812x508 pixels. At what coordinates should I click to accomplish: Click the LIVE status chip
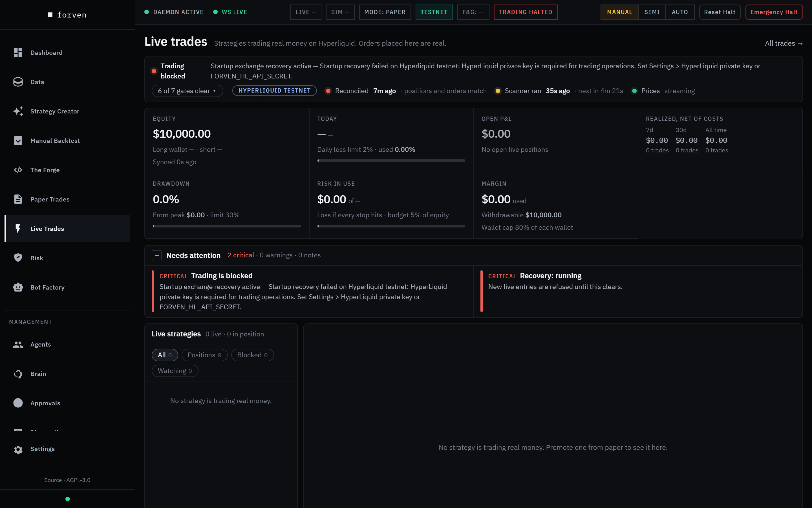point(306,12)
